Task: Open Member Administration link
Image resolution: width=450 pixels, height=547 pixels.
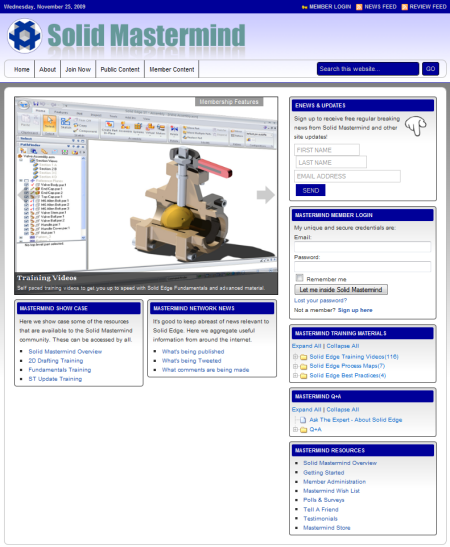Action: click(335, 482)
